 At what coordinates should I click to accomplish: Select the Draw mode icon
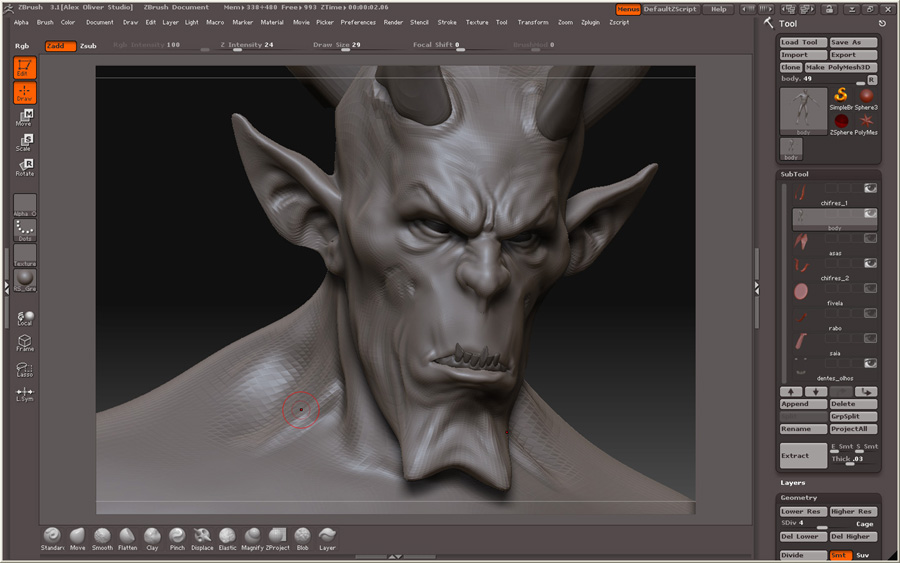25,92
